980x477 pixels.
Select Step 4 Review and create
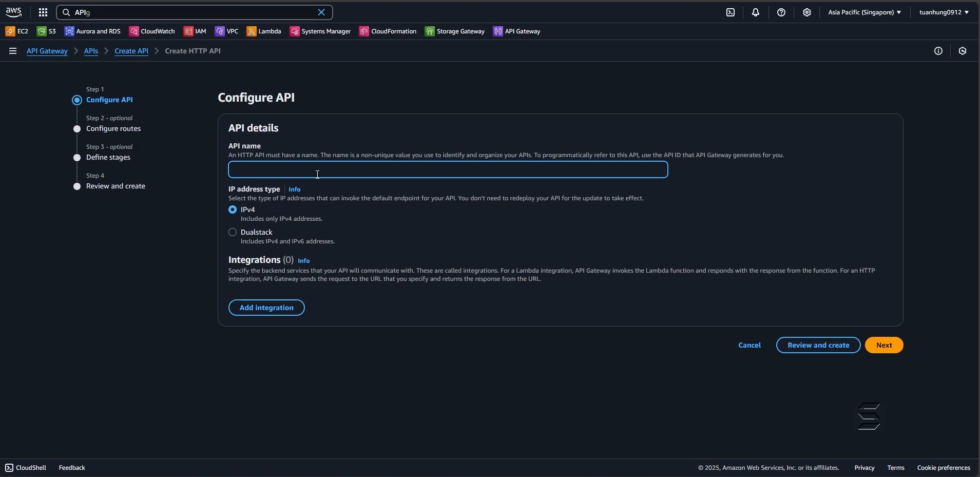pos(116,186)
